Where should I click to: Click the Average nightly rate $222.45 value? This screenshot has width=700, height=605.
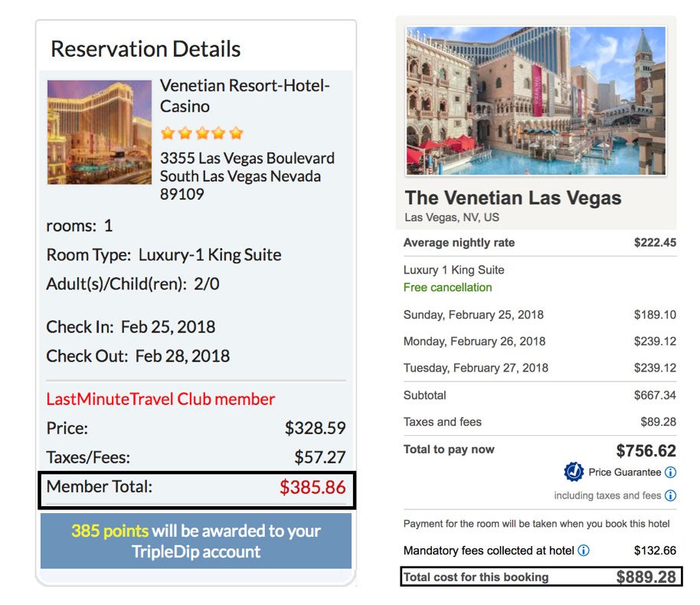click(x=655, y=243)
